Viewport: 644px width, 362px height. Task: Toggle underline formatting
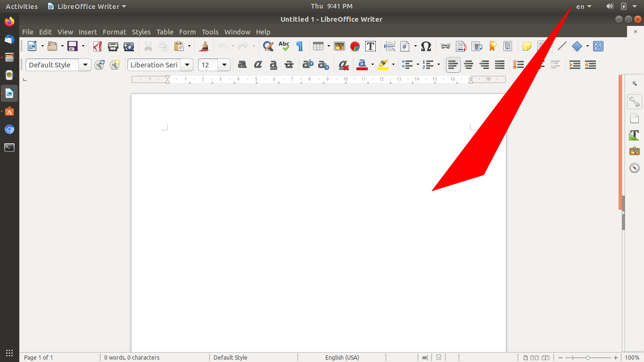(273, 65)
